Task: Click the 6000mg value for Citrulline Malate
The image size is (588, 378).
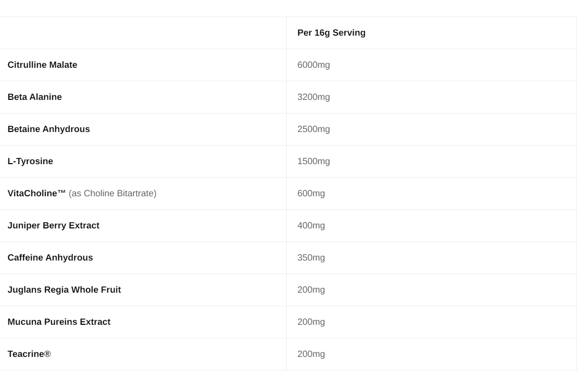Action: 313,65
